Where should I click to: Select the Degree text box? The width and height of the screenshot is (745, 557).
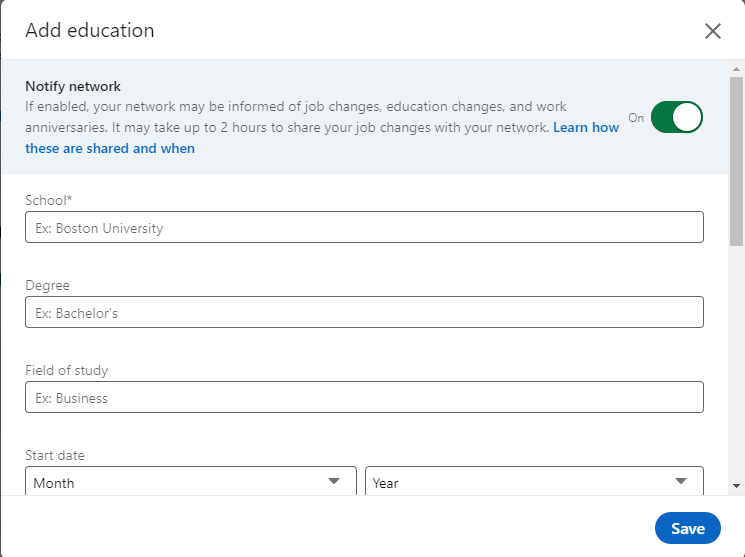[364, 312]
